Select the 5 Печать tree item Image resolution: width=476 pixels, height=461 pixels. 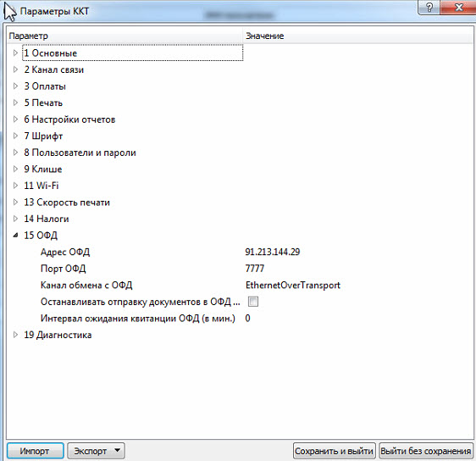(x=43, y=103)
